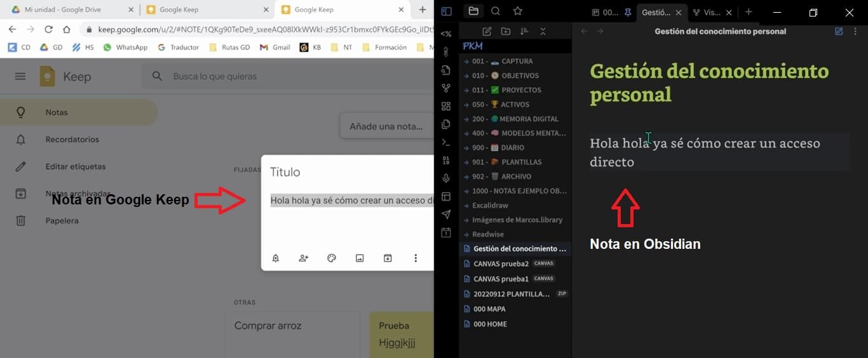
Task: Click the Keep search field
Action: [287, 76]
